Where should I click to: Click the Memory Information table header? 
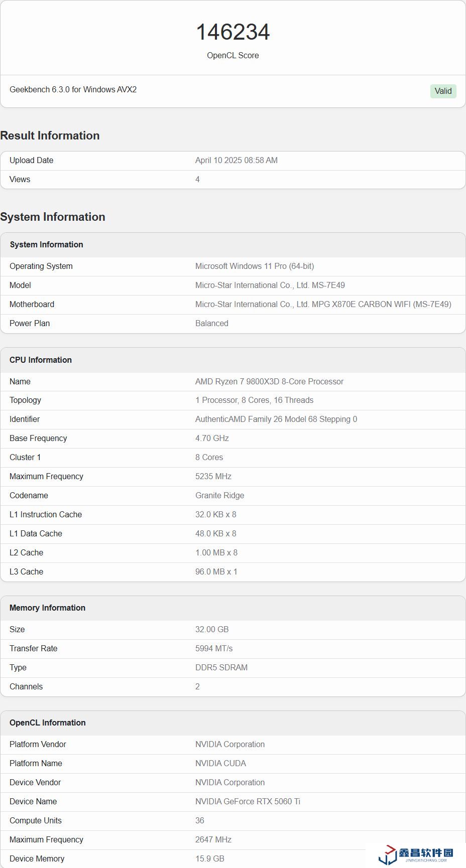47,608
